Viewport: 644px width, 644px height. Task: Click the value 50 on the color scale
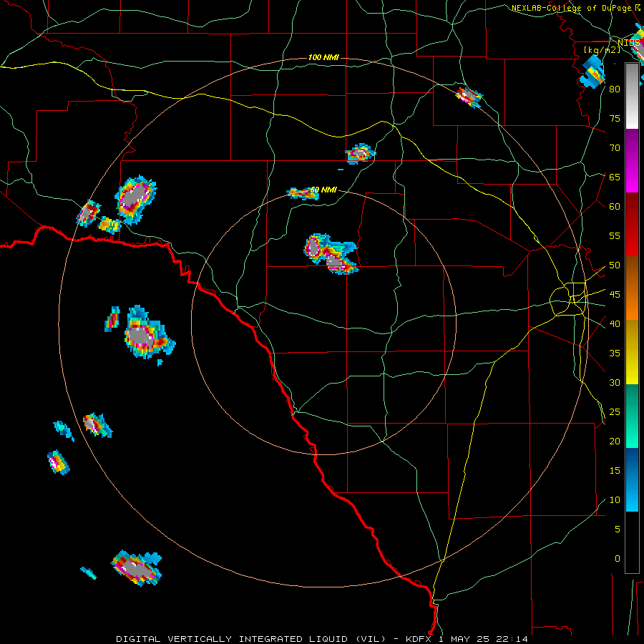click(615, 265)
